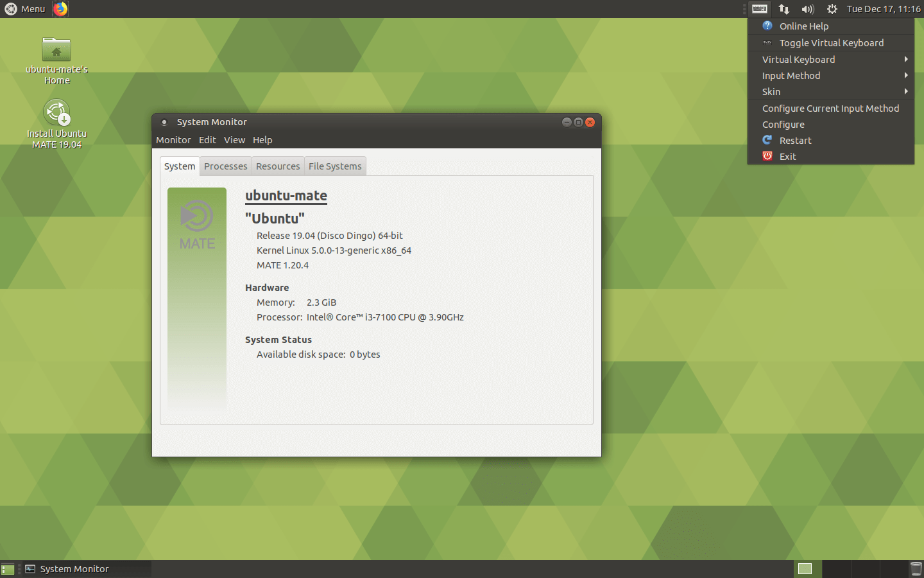Choose the Configure menu entry
Screen dimensions: 924x578
pos(831,125)
